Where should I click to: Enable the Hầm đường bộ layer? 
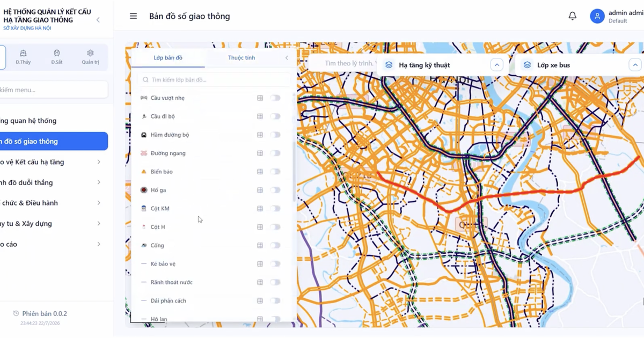275,135
